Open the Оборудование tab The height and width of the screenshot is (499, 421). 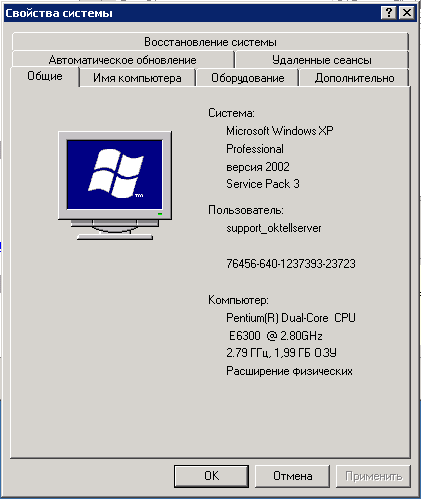point(247,78)
